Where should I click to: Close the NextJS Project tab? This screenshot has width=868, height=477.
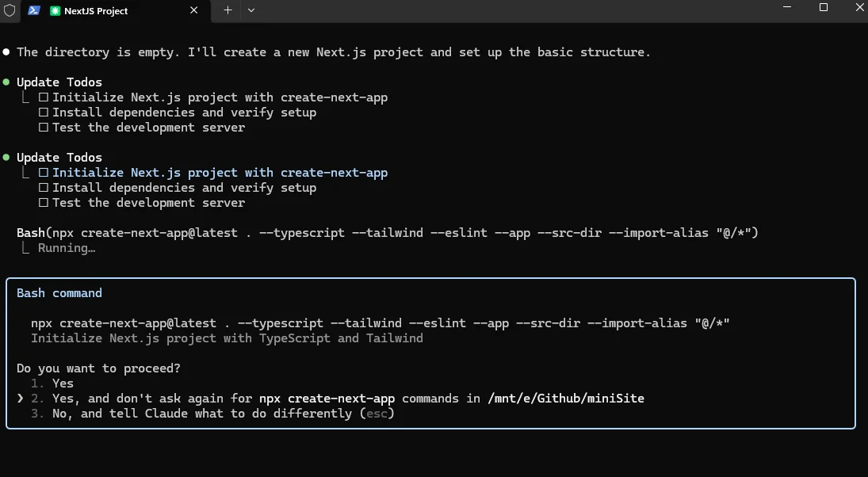[x=193, y=10]
